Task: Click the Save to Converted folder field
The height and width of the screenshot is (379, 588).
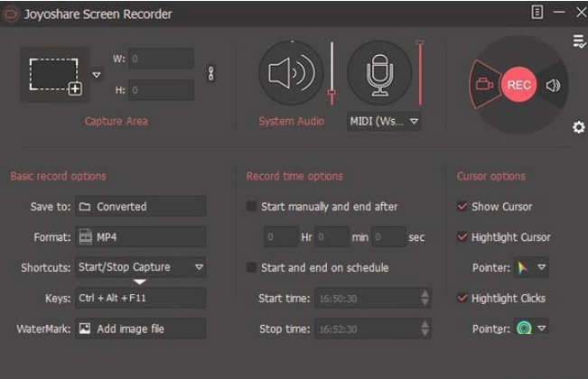Action: click(x=141, y=207)
